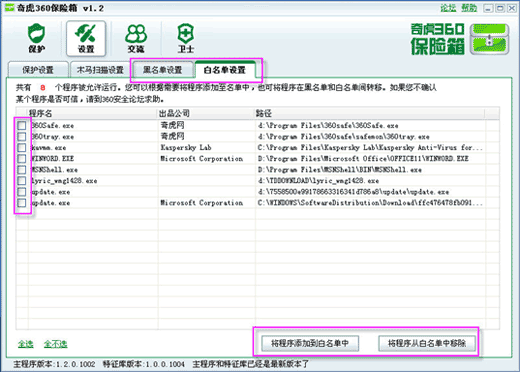Image resolution: width=520 pixels, height=372 pixels.
Task: Select the 白名单设置 whitelist tab
Action: click(x=225, y=70)
